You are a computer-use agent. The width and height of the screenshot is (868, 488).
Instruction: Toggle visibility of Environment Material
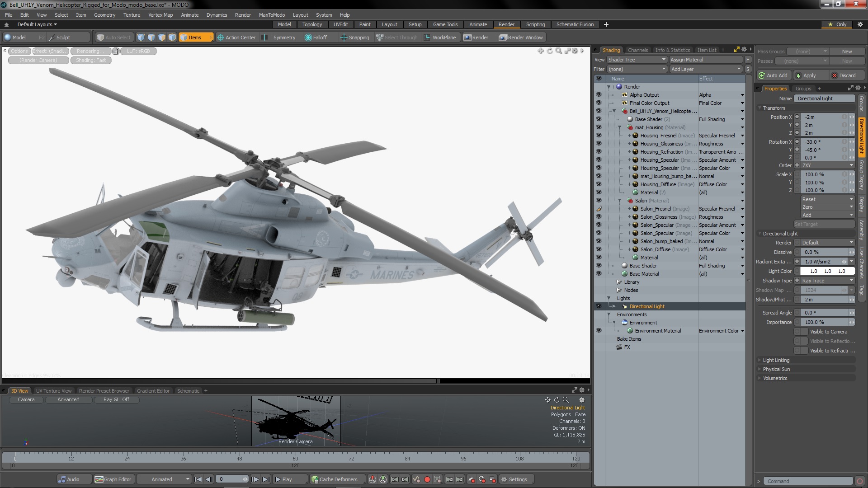pos(599,331)
